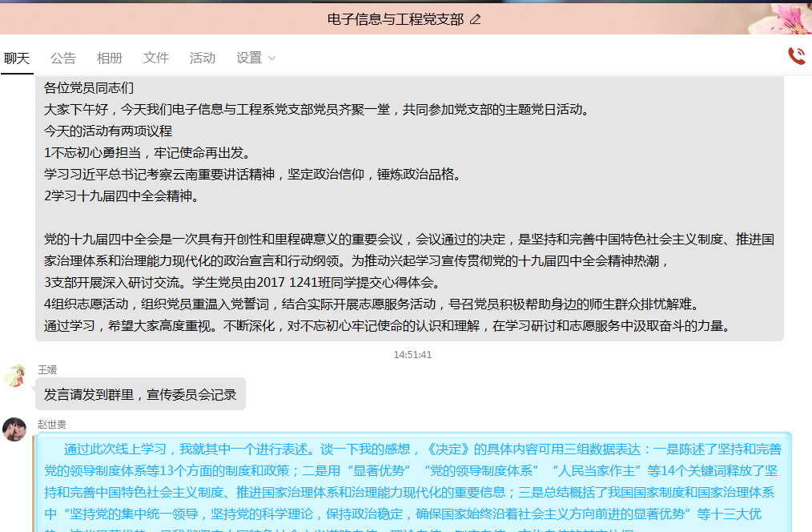Click sender name 王媛
This screenshot has width=812, height=532.
47,370
